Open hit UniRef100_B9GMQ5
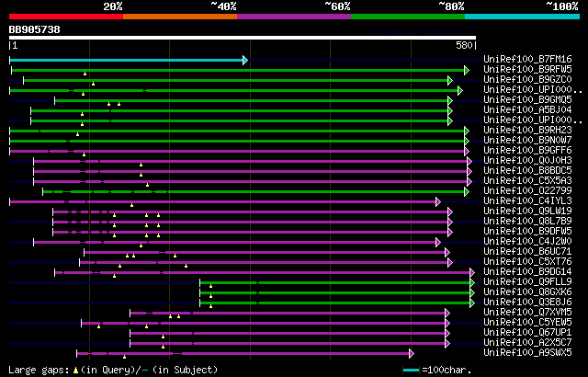The height and width of the screenshot is (377, 588). pos(527,100)
